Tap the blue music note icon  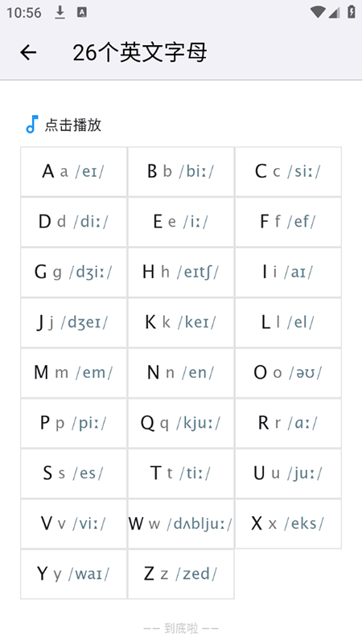[x=31, y=124]
